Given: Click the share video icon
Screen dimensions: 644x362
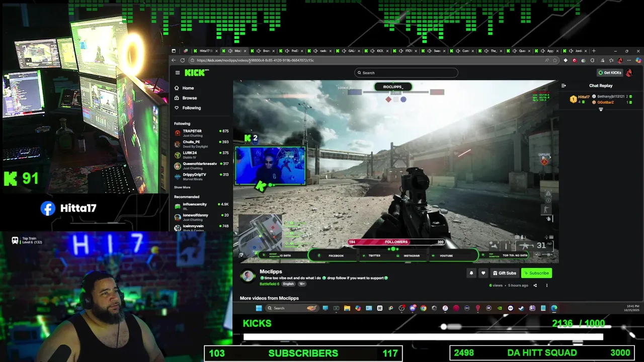Looking at the screenshot, I should pyautogui.click(x=535, y=286).
